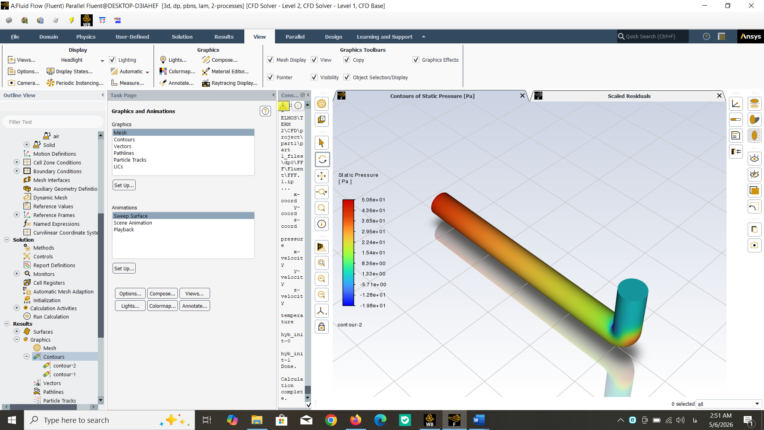Activate the pan view tool

coord(322,176)
